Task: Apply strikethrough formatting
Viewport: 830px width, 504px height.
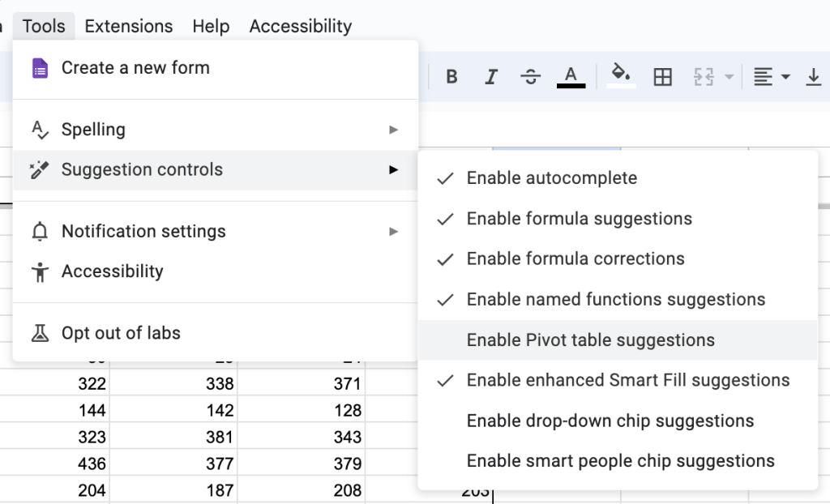Action: coord(531,76)
